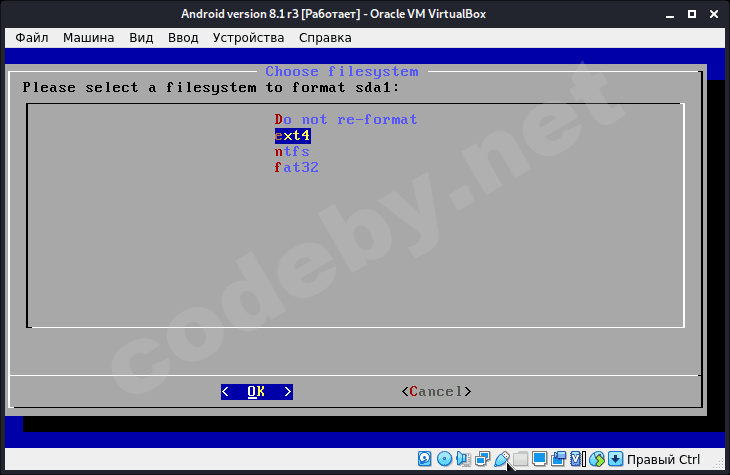Click the video recording status icon
730x475 pixels.
pos(559,459)
